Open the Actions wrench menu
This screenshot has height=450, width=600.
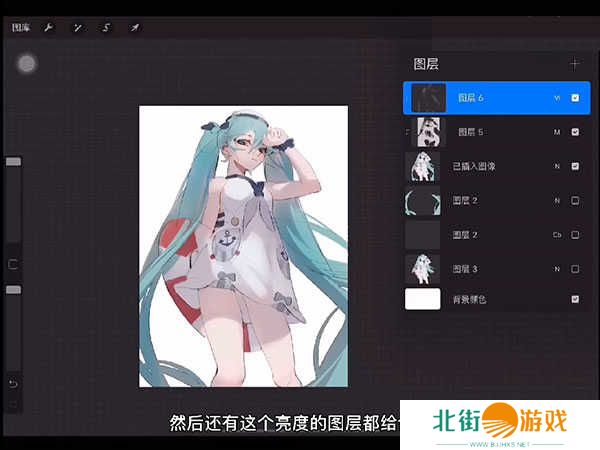pyautogui.click(x=48, y=27)
